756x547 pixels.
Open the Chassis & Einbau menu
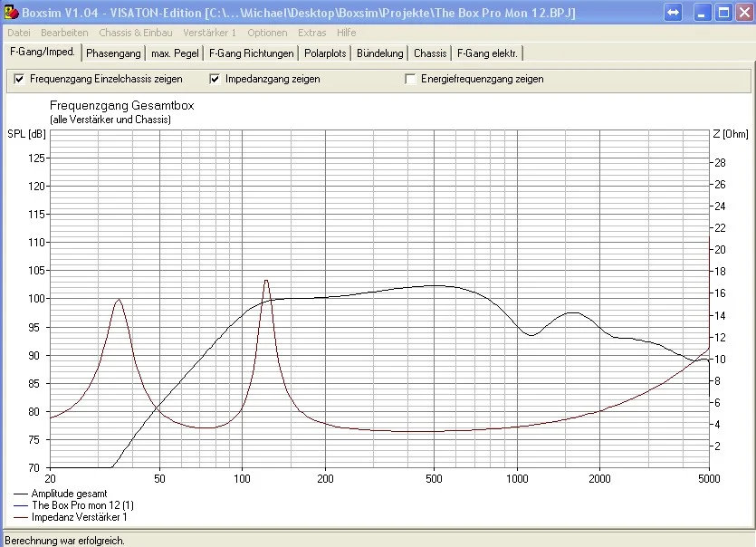(135, 33)
